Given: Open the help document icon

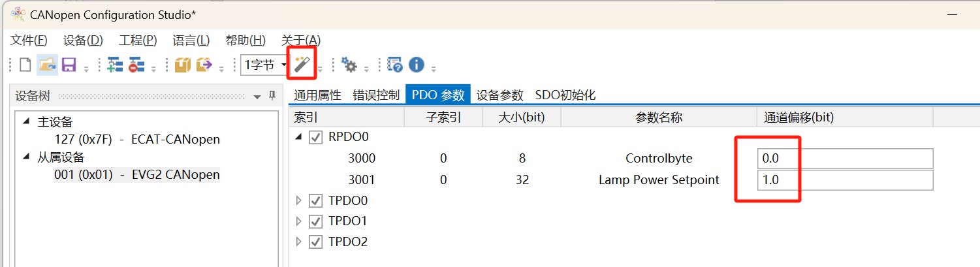Looking at the screenshot, I should 394,65.
